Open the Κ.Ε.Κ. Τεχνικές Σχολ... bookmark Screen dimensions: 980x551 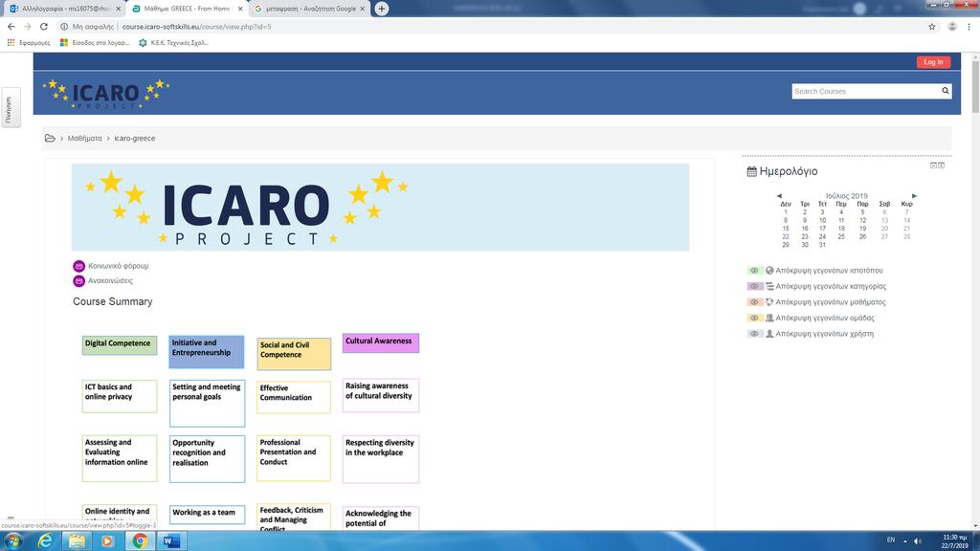coord(173,42)
